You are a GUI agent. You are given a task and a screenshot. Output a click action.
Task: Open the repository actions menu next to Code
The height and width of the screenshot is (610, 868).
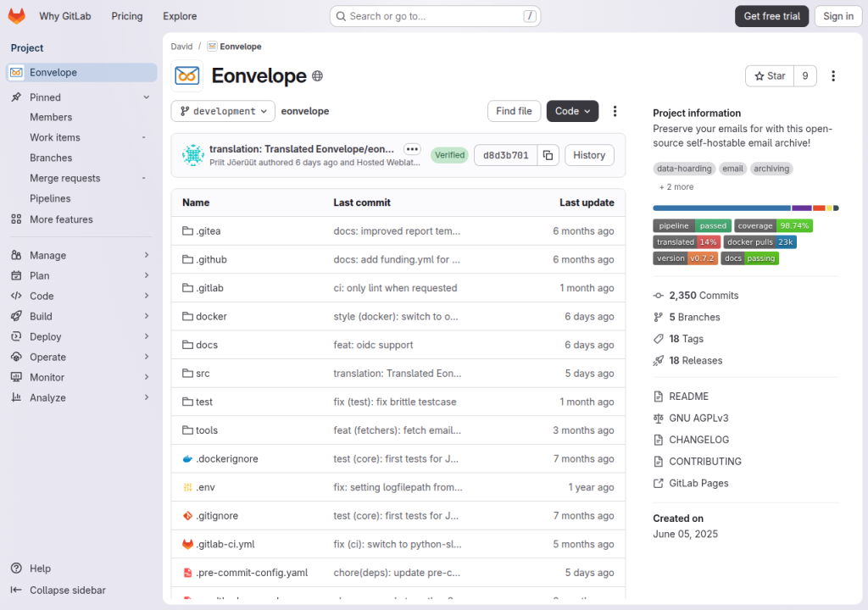coord(615,111)
